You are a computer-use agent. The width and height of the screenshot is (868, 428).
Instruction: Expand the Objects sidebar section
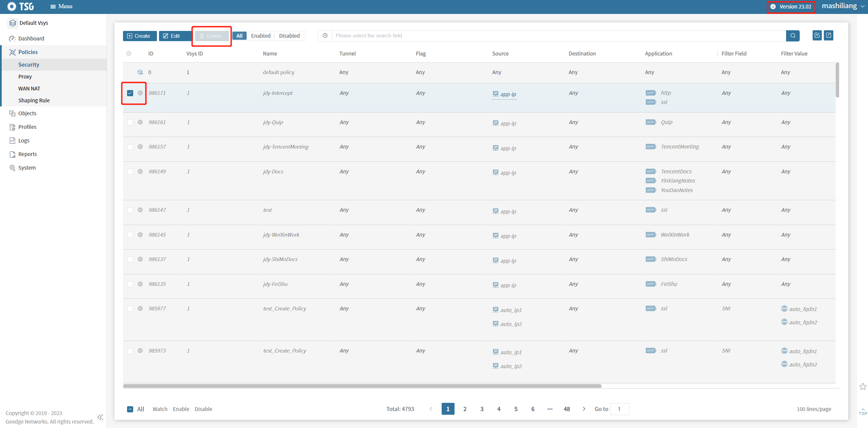tap(27, 113)
